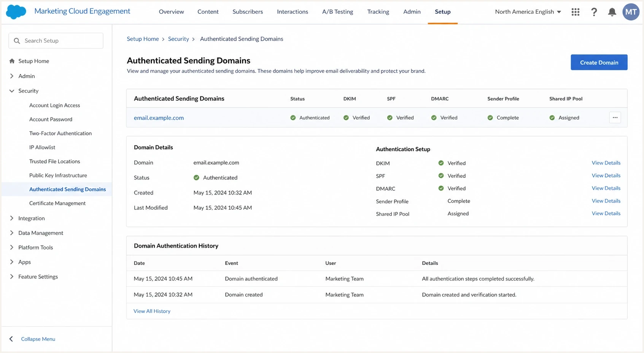
Task: Click the Collapse Menu link
Action: tap(38, 339)
